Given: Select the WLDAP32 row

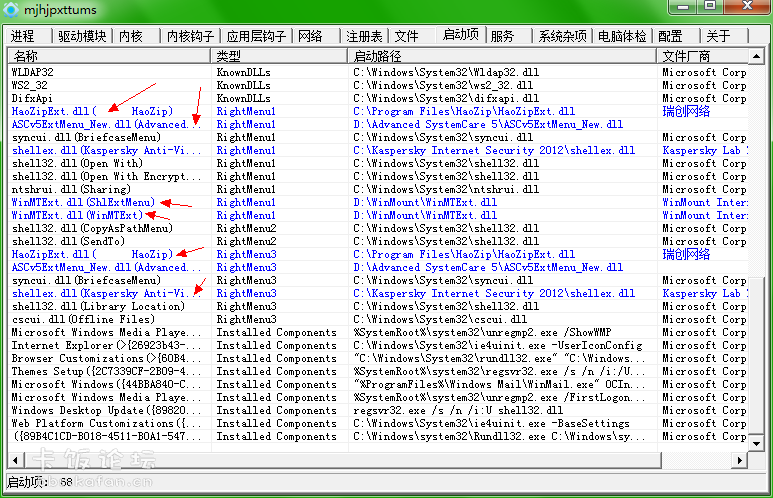Looking at the screenshot, I should pyautogui.click(x=378, y=72).
